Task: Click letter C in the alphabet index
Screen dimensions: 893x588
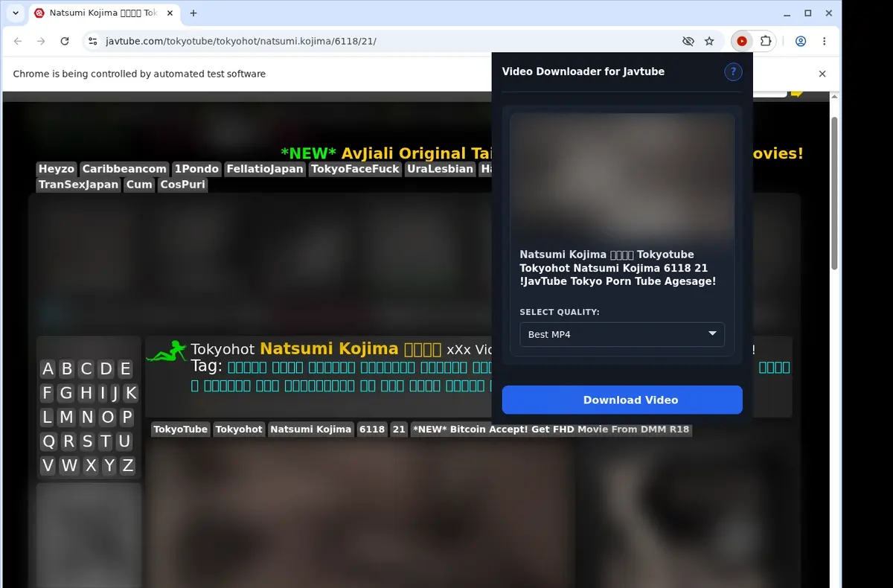Action: point(86,368)
